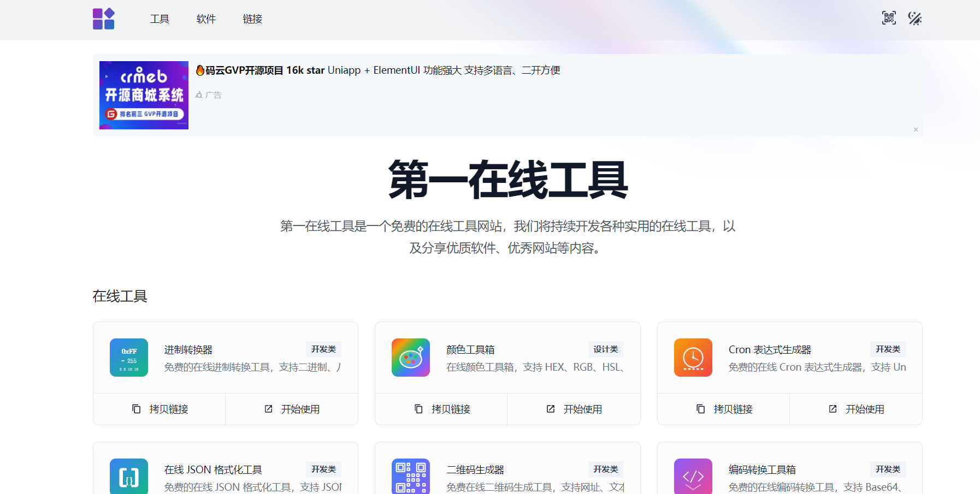980x494 pixels.
Task: Click the 颜色工具箱 palette icon
Action: pyautogui.click(x=411, y=358)
